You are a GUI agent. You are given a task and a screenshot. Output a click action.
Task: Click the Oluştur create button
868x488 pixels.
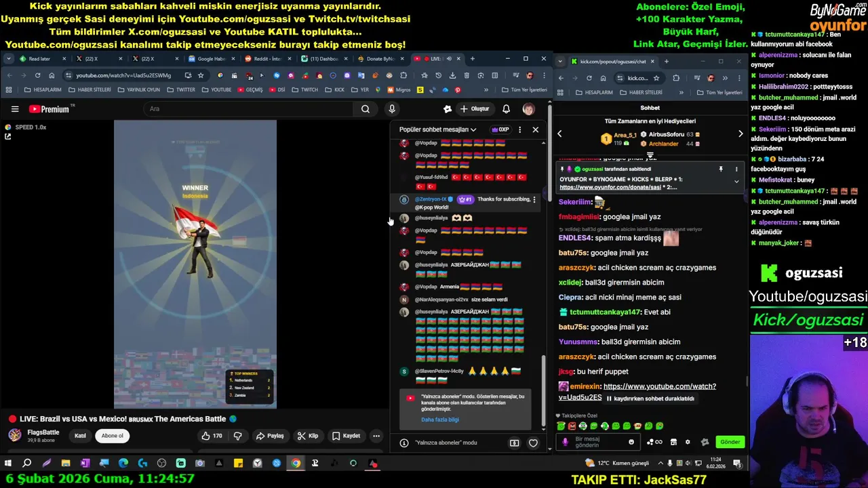click(x=475, y=109)
